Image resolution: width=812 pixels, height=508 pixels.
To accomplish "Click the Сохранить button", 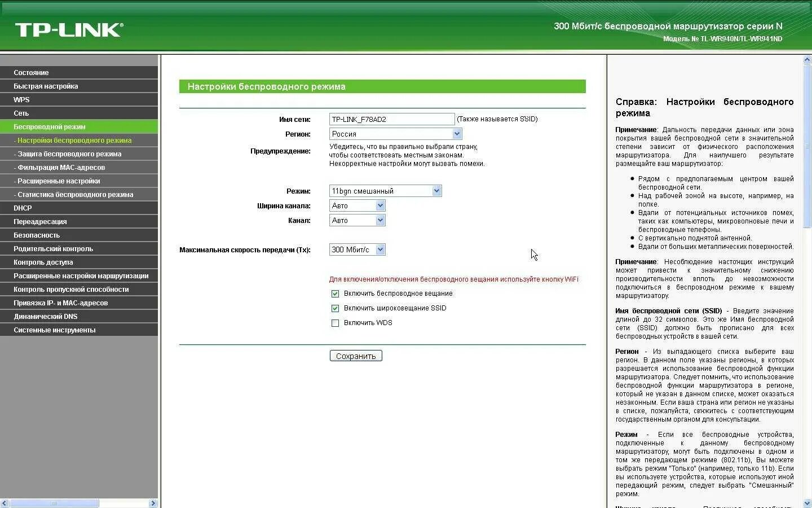I will [356, 356].
